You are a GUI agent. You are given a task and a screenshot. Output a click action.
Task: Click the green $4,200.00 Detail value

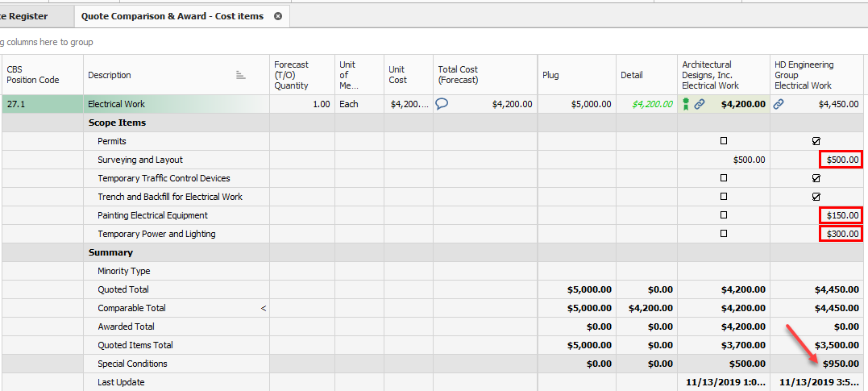coord(652,104)
